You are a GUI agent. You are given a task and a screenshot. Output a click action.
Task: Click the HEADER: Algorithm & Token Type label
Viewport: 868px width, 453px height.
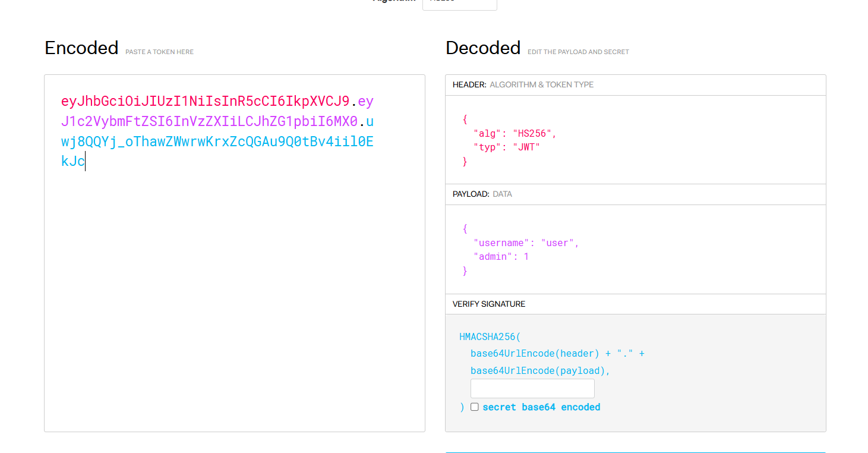click(523, 85)
